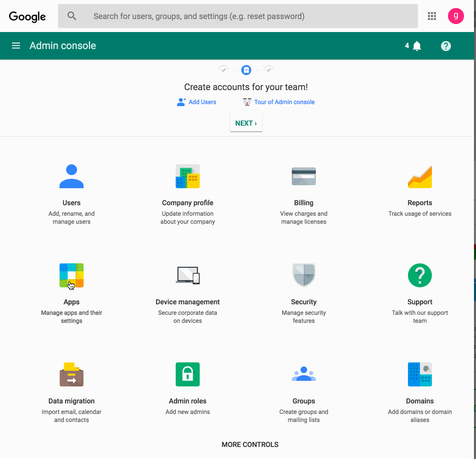Click 'Add new admins' description
The width and height of the screenshot is (476, 459).
click(x=188, y=412)
